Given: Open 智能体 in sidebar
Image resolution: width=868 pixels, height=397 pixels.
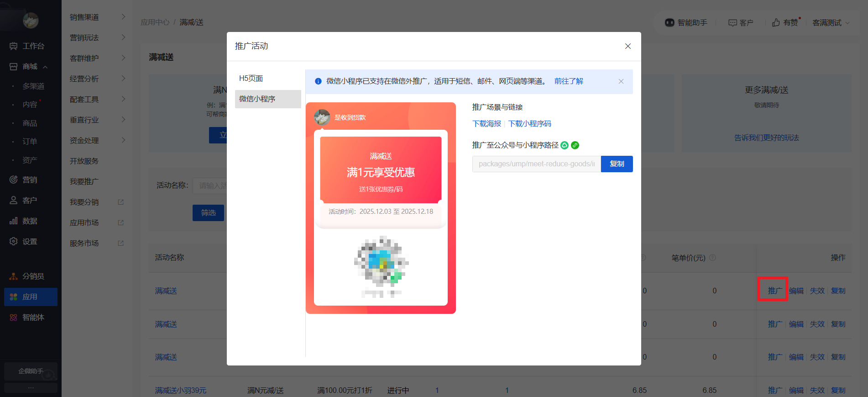Looking at the screenshot, I should [30, 318].
